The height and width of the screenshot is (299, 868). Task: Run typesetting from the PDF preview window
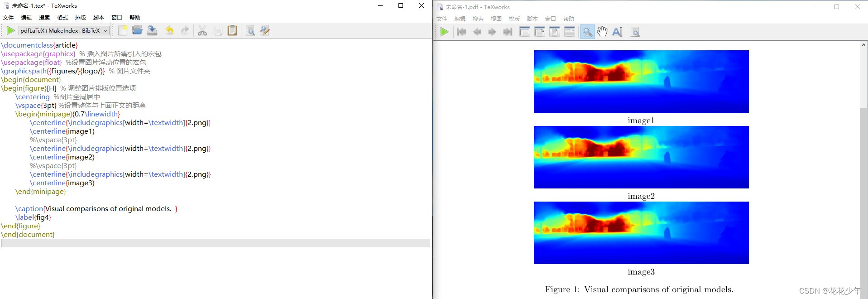click(445, 32)
